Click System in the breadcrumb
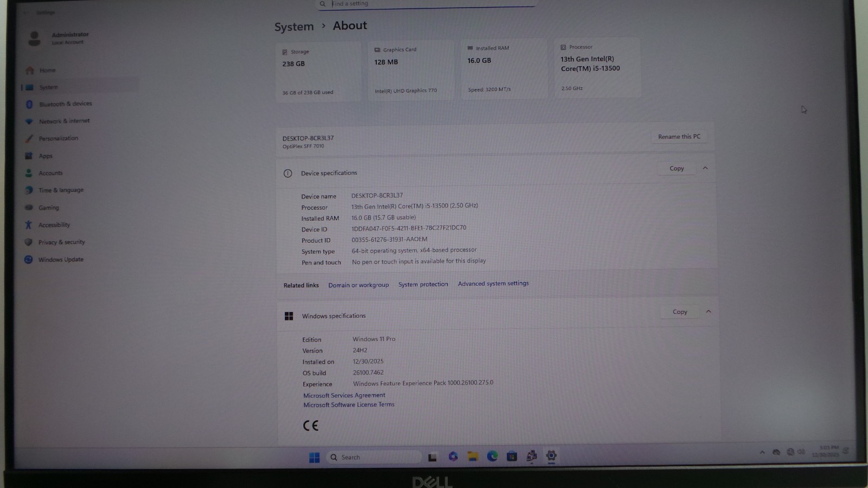The image size is (868, 488). pos(294,27)
